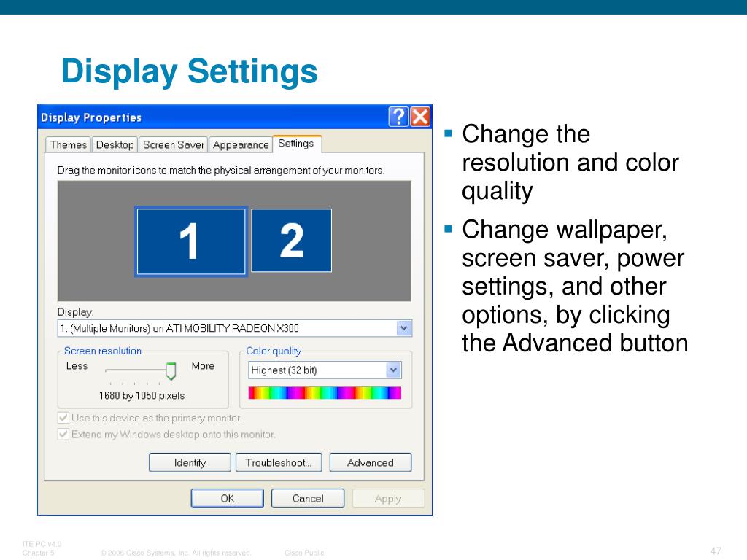Click the Apply button
Screen dimensions: 747x560
coord(388,499)
